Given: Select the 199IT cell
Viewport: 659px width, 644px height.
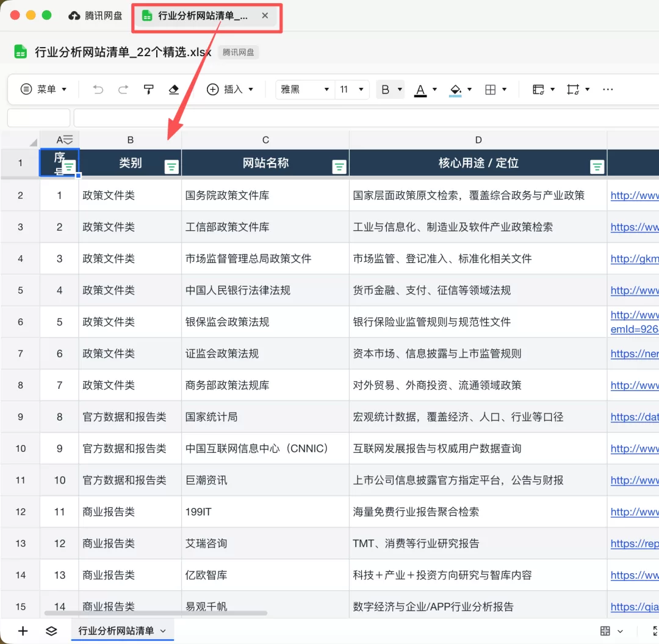Looking at the screenshot, I should pos(265,512).
